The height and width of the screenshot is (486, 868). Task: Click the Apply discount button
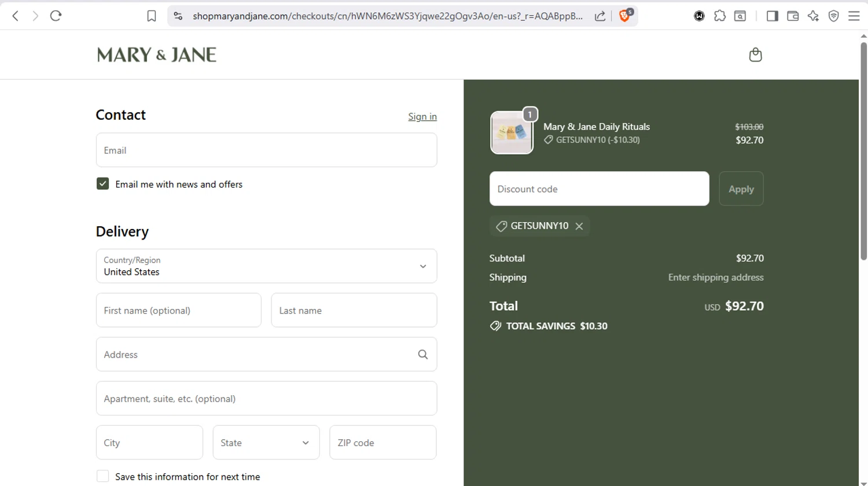click(741, 189)
